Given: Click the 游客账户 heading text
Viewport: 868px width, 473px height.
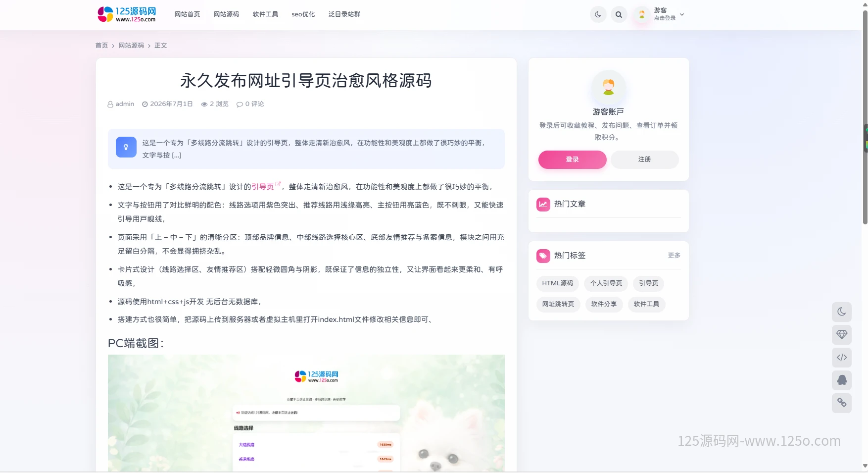Looking at the screenshot, I should (x=609, y=112).
